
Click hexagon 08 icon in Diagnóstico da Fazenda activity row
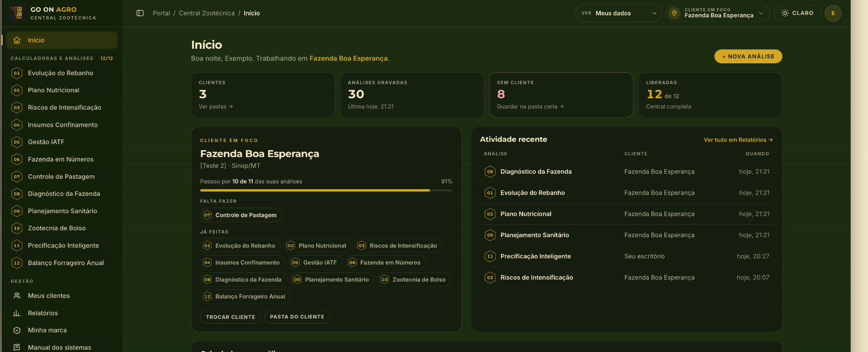490,172
